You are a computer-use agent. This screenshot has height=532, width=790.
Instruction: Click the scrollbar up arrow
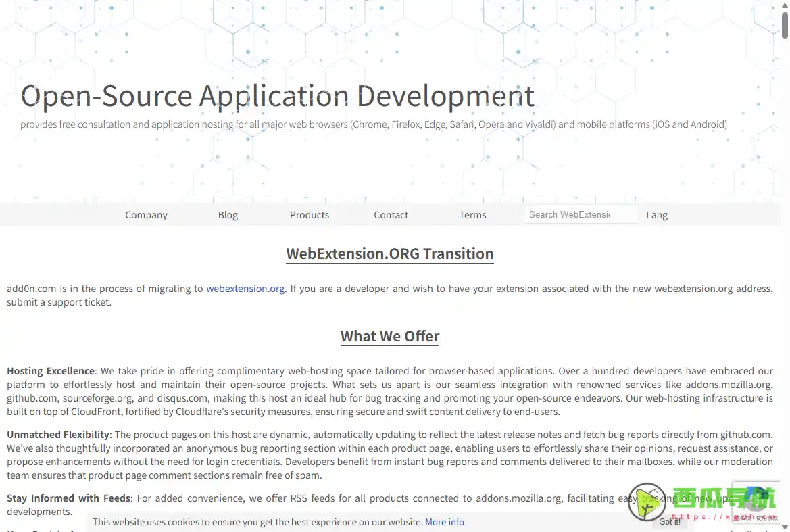click(784, 5)
